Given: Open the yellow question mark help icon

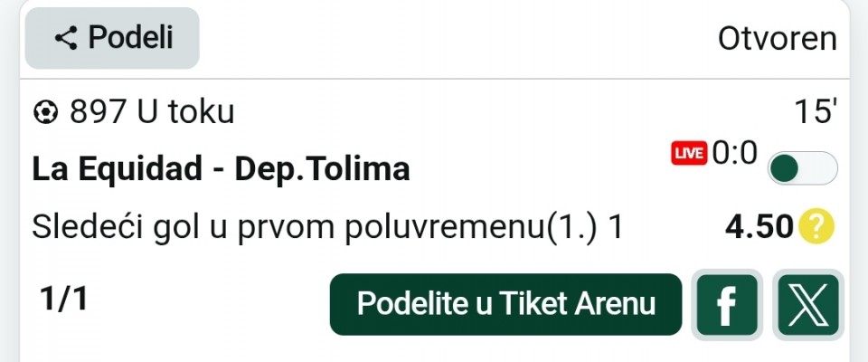Looking at the screenshot, I should pyautogui.click(x=816, y=227).
